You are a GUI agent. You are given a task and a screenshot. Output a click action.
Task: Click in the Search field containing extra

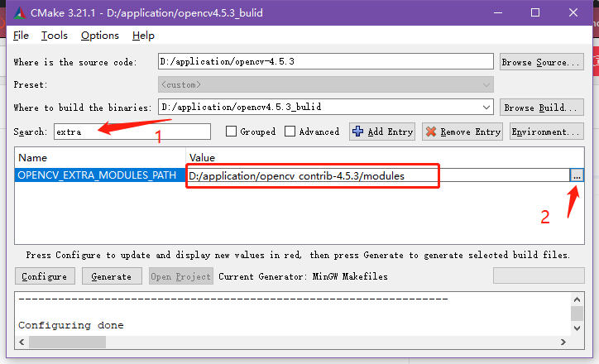point(132,132)
